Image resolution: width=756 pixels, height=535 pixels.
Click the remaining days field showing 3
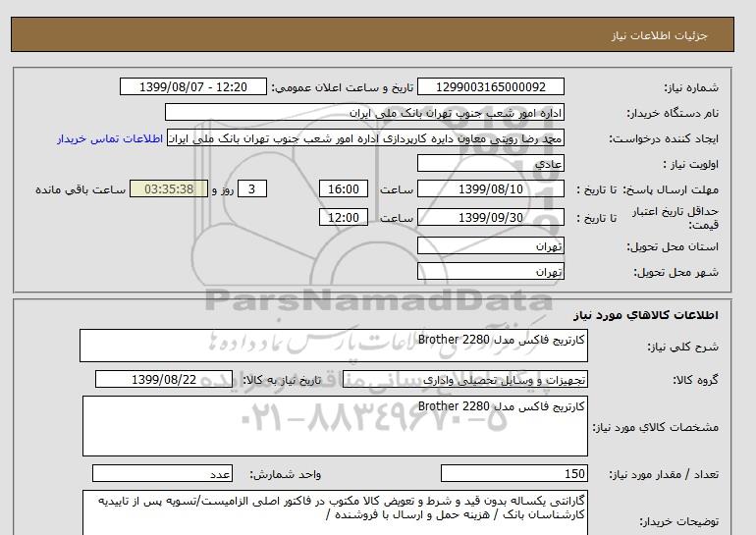click(251, 188)
